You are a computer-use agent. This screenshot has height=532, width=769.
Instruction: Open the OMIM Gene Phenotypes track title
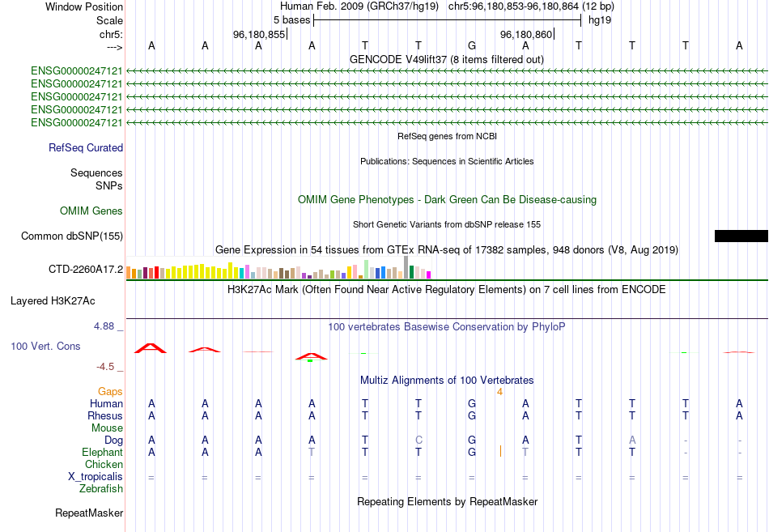(x=447, y=200)
